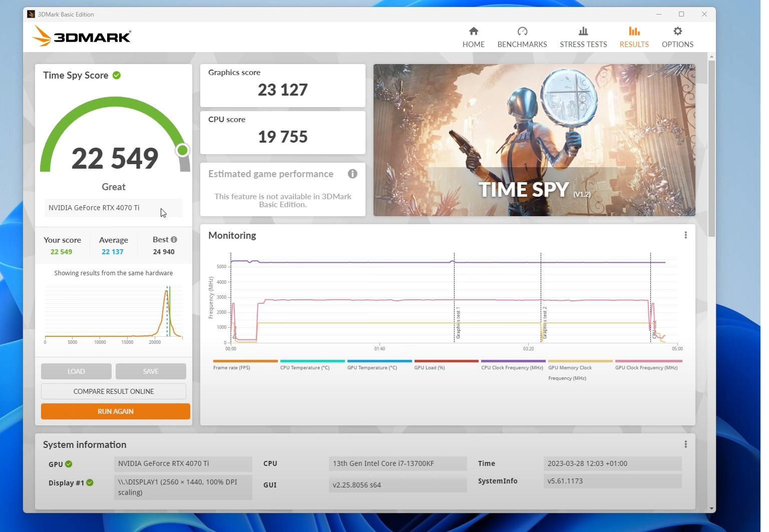Click Your score value 22 549
Screen dimensions: 769x532
[x=61, y=252]
